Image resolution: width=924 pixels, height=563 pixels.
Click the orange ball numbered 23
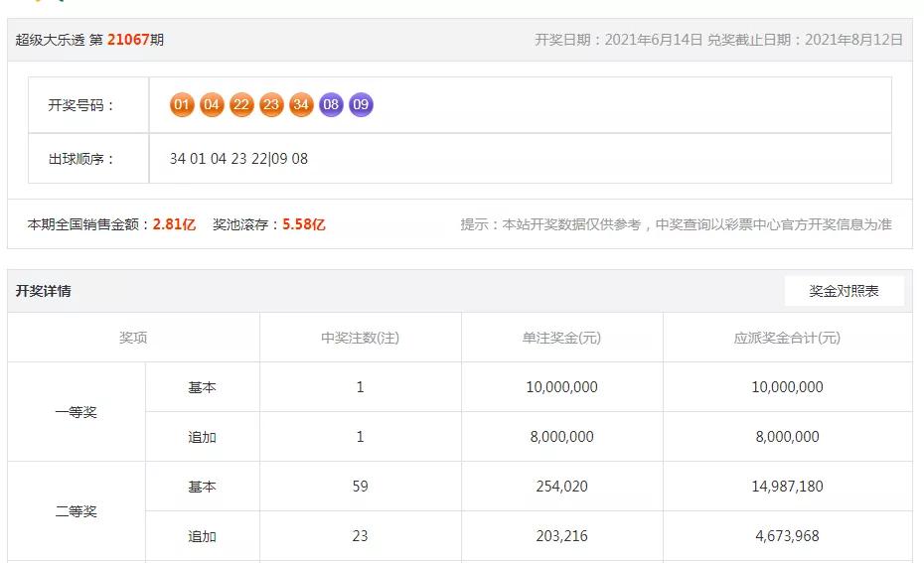click(271, 105)
